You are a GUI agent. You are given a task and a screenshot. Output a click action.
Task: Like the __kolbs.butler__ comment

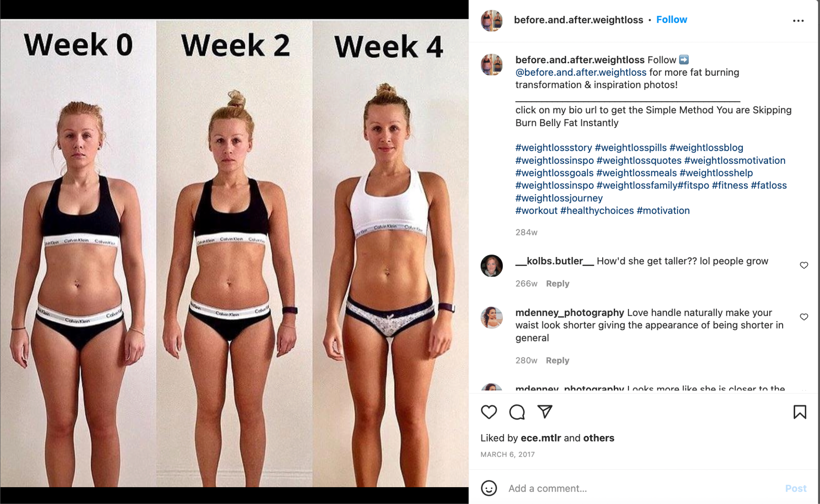pos(804,265)
